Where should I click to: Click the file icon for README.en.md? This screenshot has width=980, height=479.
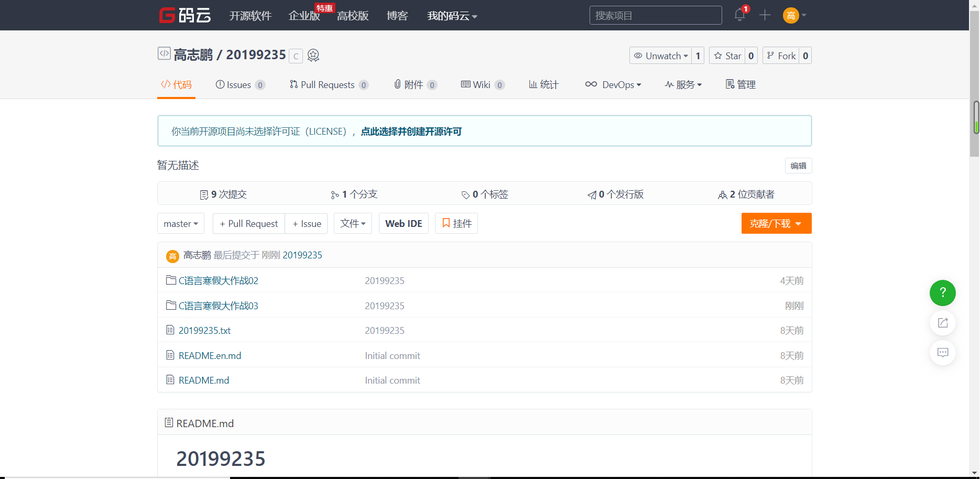(x=170, y=355)
